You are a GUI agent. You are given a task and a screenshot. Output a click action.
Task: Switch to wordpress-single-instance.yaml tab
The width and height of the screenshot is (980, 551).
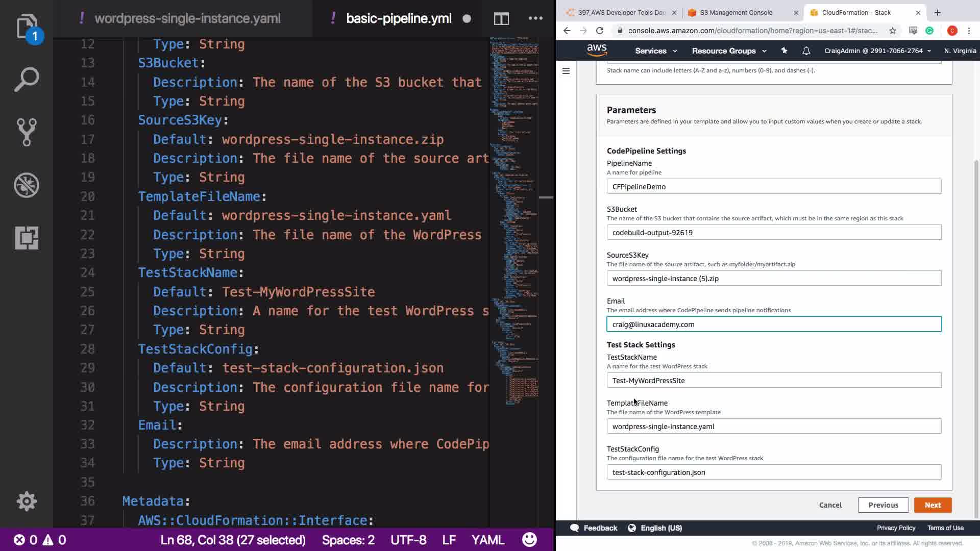[x=187, y=19]
